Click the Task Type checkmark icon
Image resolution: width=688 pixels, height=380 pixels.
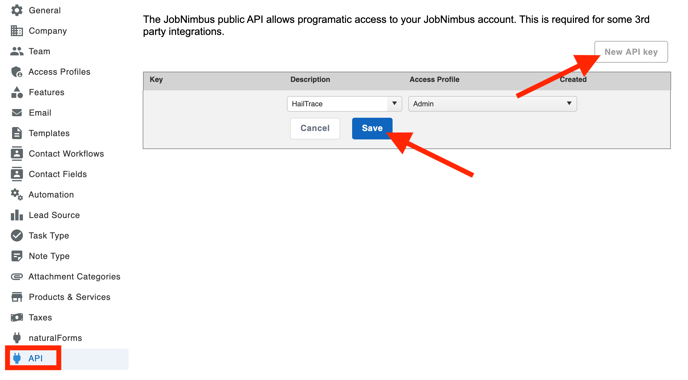17,236
